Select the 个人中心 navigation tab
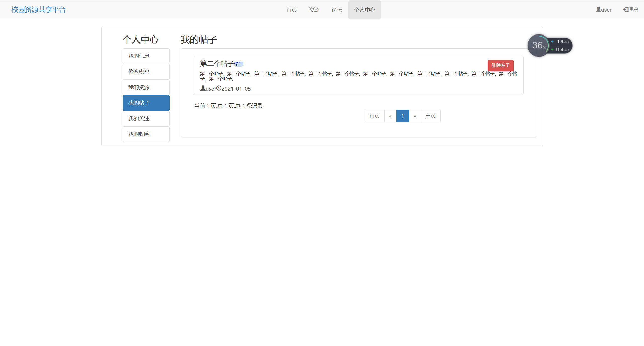 [365, 10]
